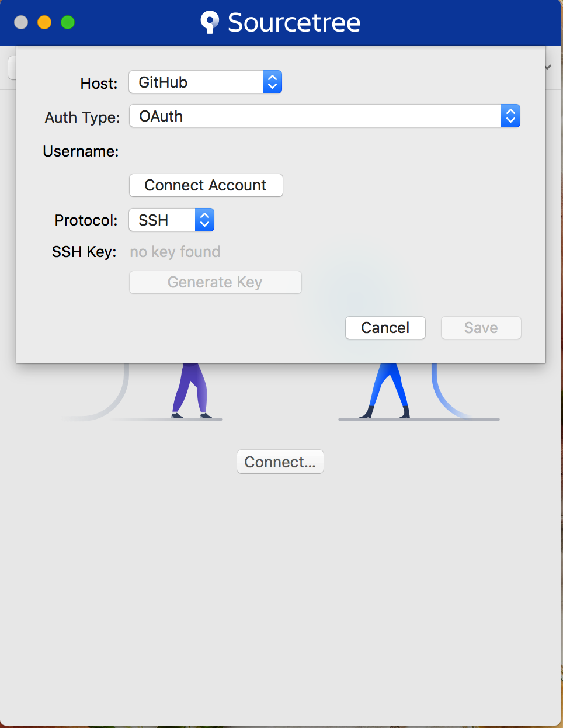Click the Save button
Viewport: 563px width, 728px height.
481,328
